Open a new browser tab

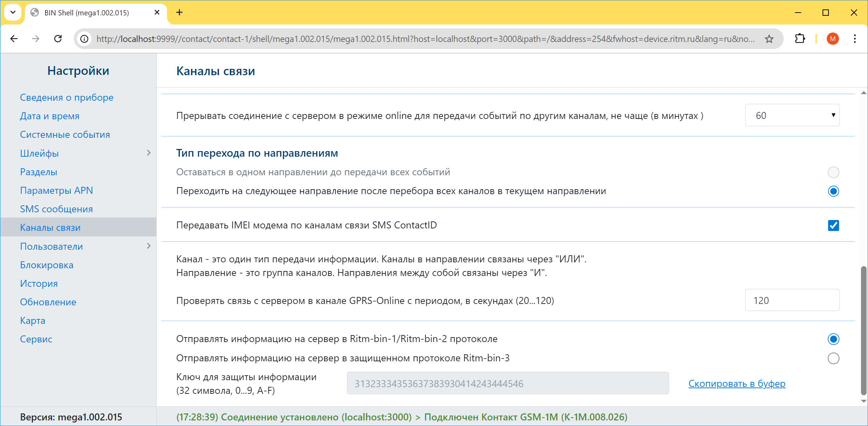click(179, 13)
